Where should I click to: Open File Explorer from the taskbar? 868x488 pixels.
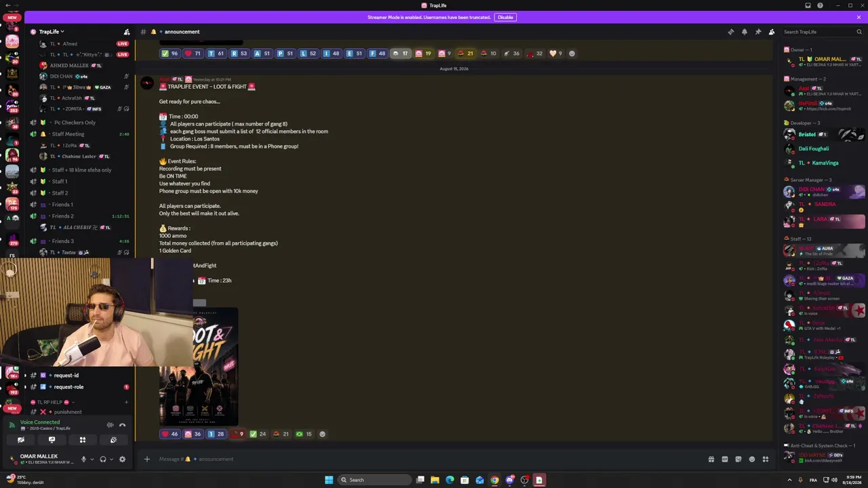pyautogui.click(x=435, y=480)
